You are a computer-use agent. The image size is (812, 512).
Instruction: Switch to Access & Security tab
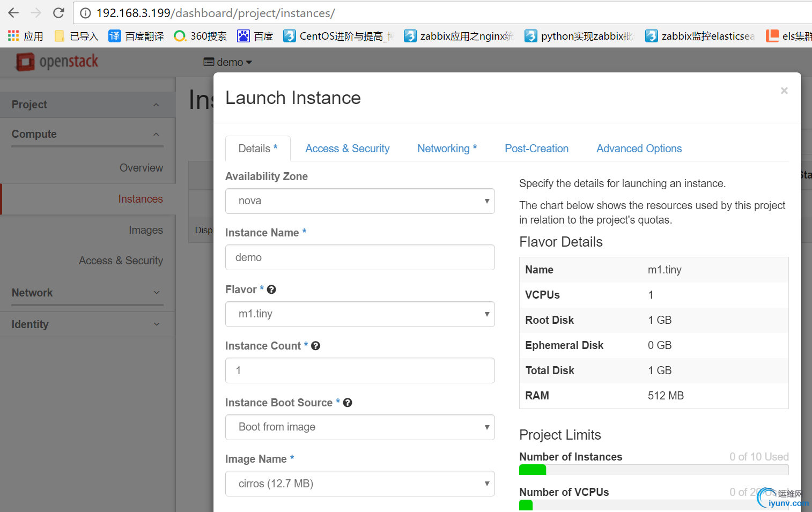(347, 149)
